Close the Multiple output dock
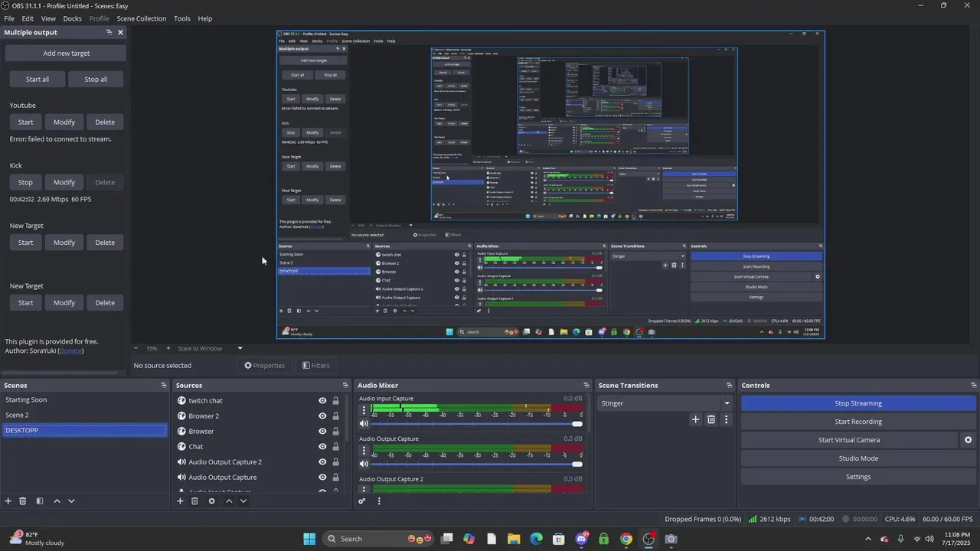The image size is (980, 551). (120, 32)
